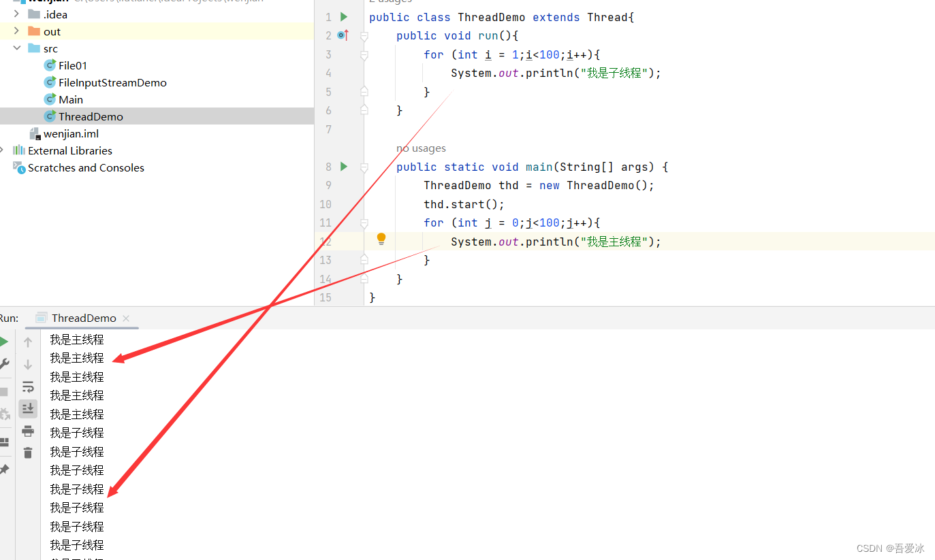Click fold end marker on line 6
The image size is (935, 560).
click(364, 109)
